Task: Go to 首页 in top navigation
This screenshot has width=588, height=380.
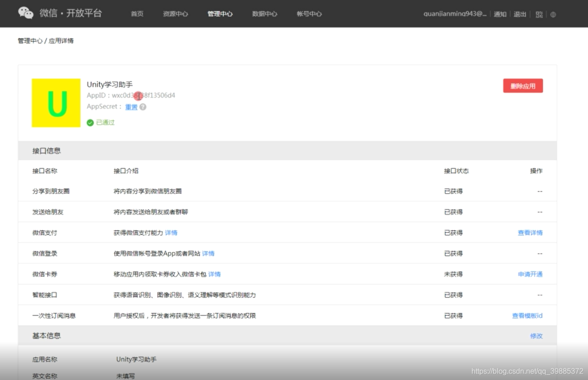Action: point(137,14)
